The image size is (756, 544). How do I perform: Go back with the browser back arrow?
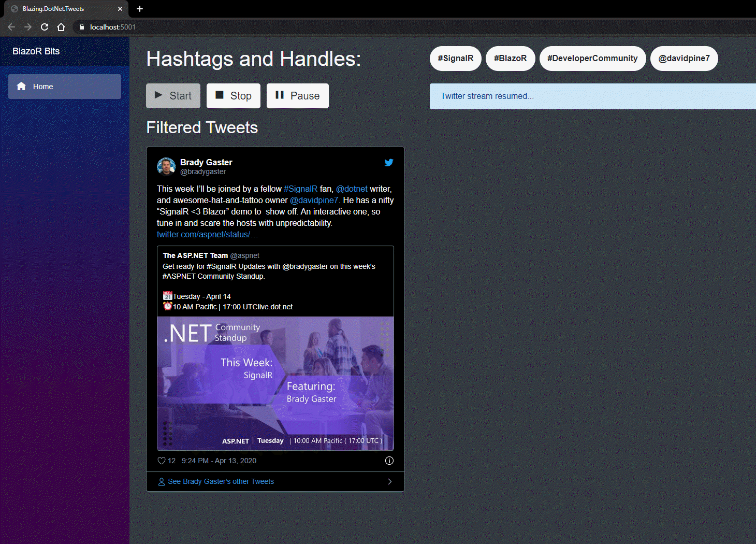11,27
